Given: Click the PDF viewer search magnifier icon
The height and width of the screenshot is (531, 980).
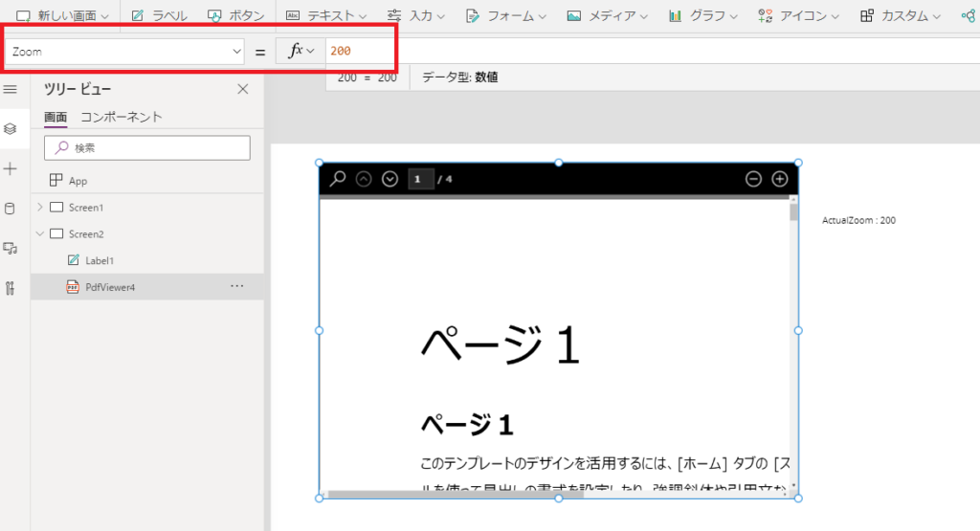Looking at the screenshot, I should coord(338,179).
